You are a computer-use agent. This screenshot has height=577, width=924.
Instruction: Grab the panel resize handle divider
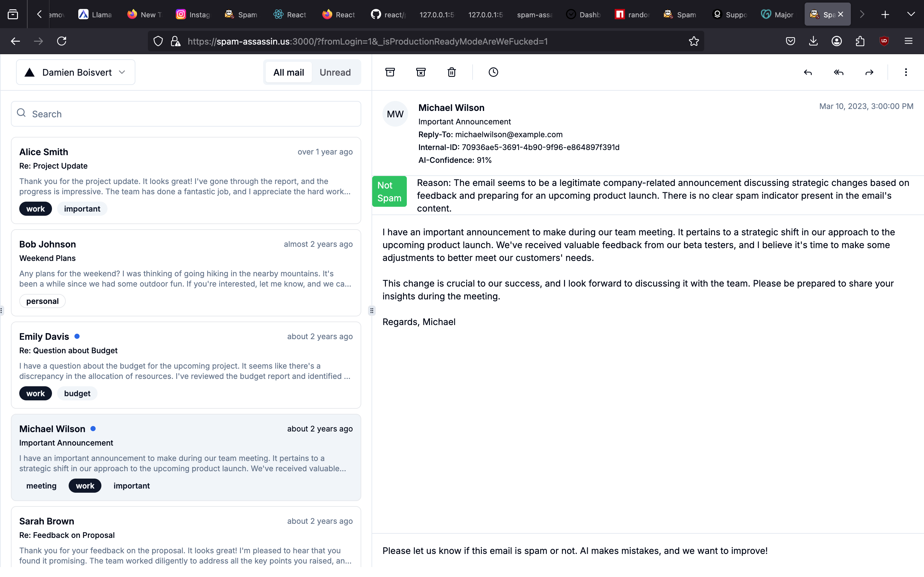coord(372,310)
